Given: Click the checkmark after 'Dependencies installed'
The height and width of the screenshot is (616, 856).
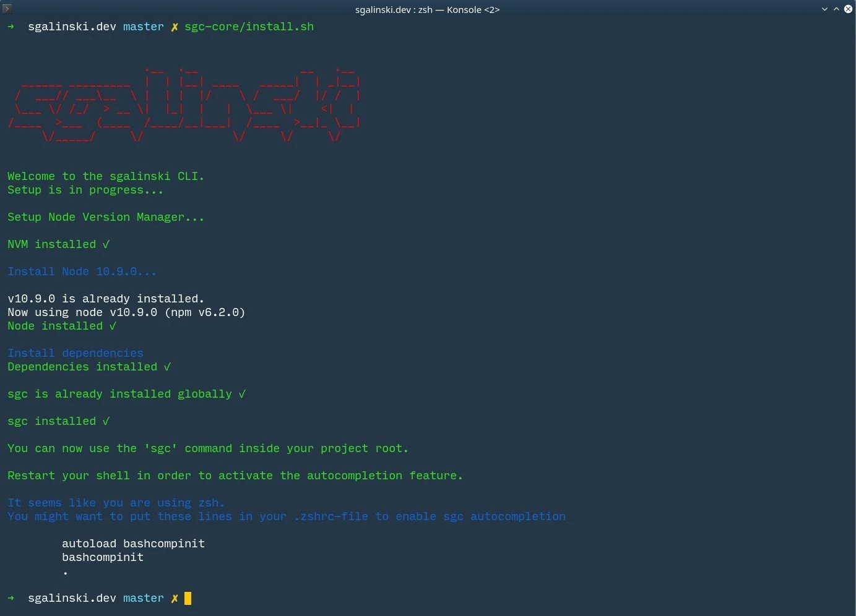Looking at the screenshot, I should click(x=167, y=367).
